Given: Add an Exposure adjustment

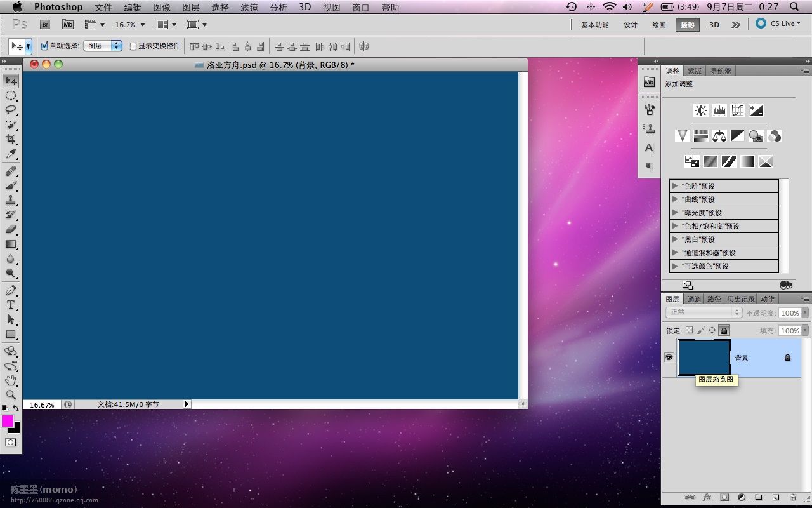Looking at the screenshot, I should click(756, 110).
